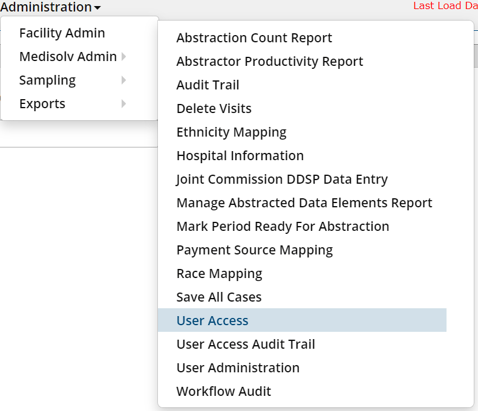478x411 pixels.
Task: Click Save All Cases
Action: pyautogui.click(x=219, y=297)
